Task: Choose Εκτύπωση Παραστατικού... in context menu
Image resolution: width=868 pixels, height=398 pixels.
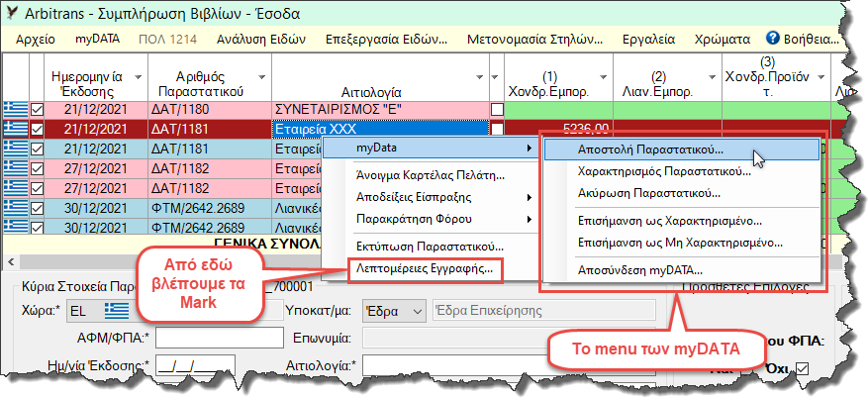Action: click(430, 247)
